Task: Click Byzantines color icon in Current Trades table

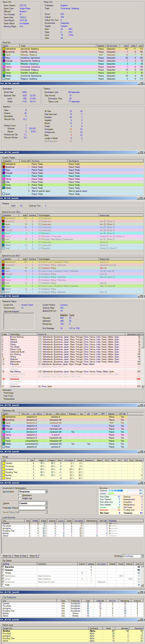Action: pos(4,167)
